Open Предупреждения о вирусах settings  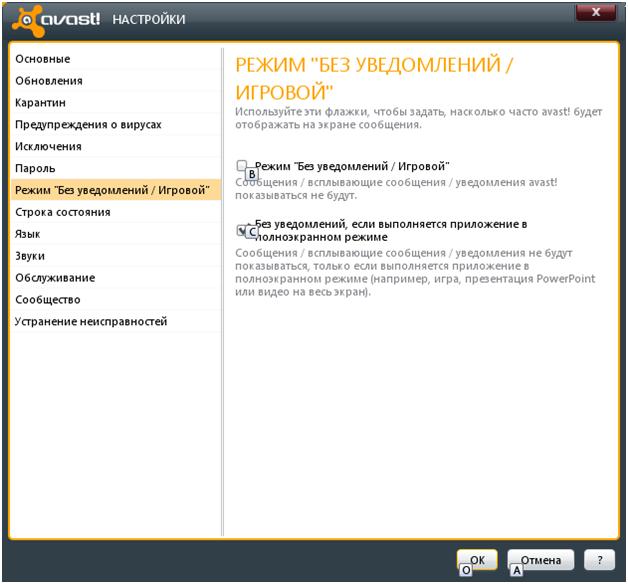point(116,125)
